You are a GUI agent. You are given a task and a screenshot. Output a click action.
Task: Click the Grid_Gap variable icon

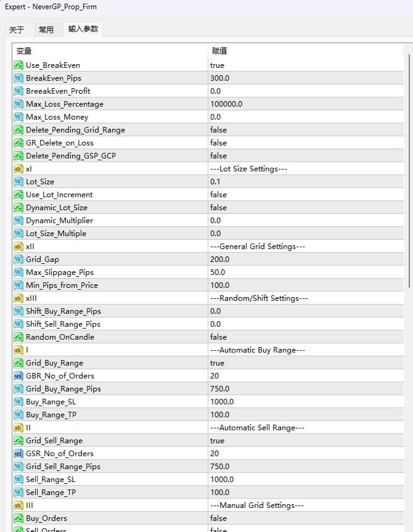[18, 259]
